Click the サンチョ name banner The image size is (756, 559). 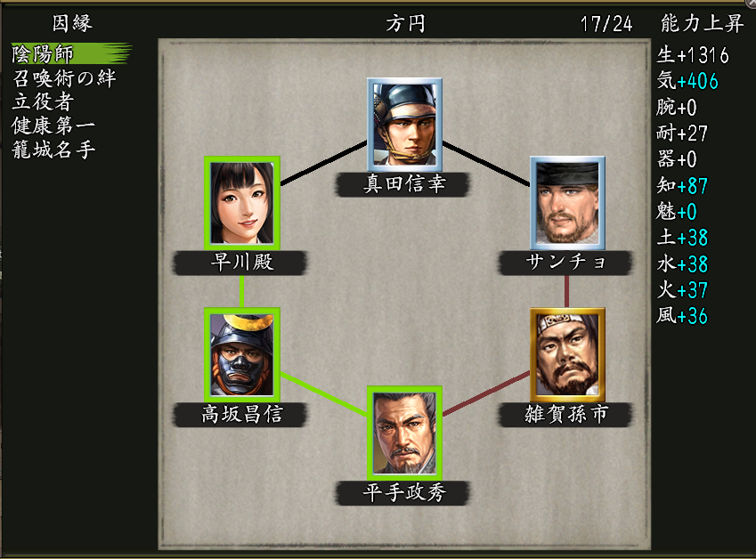click(x=565, y=263)
